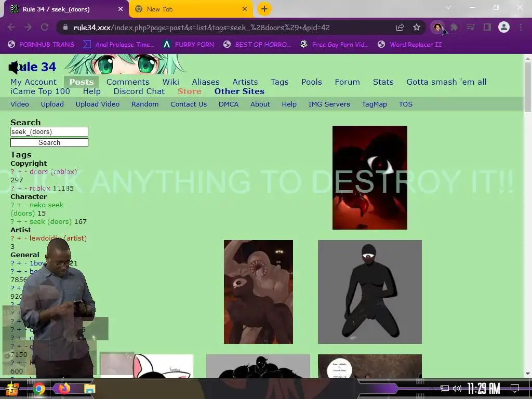The width and height of the screenshot is (532, 399).
Task: Open the Chrome profile avatar
Action: click(504, 27)
